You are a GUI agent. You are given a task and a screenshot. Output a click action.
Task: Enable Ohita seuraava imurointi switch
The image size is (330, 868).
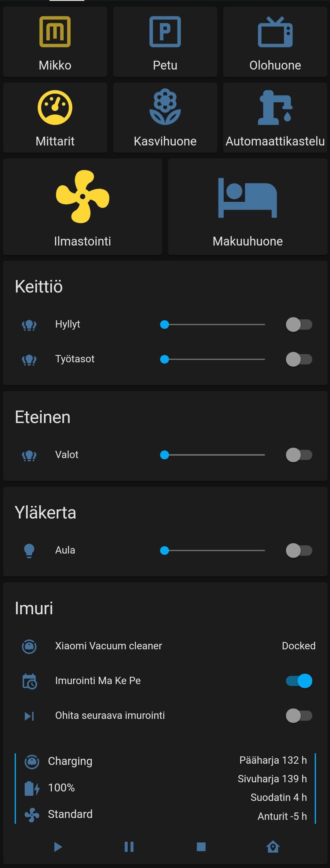(x=299, y=716)
